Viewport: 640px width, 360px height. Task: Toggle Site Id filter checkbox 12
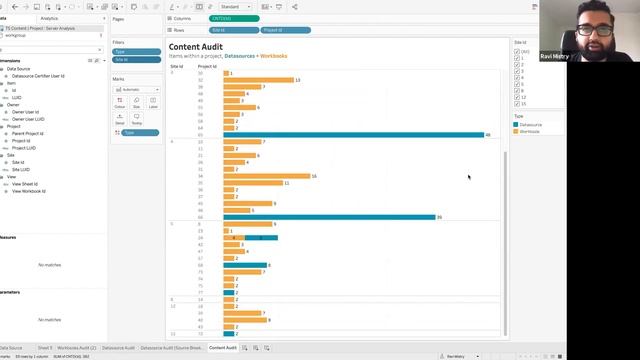coord(517,97)
